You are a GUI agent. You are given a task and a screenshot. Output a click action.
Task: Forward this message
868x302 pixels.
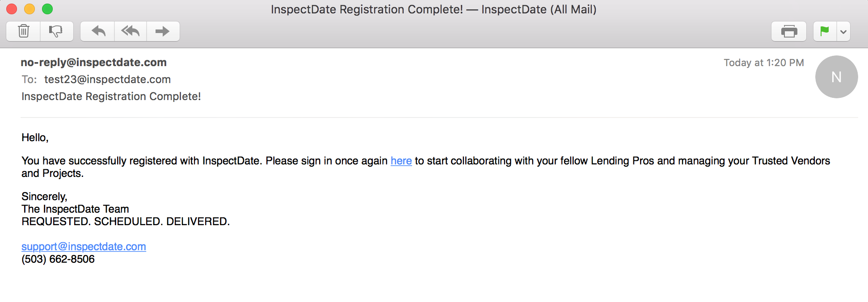163,31
